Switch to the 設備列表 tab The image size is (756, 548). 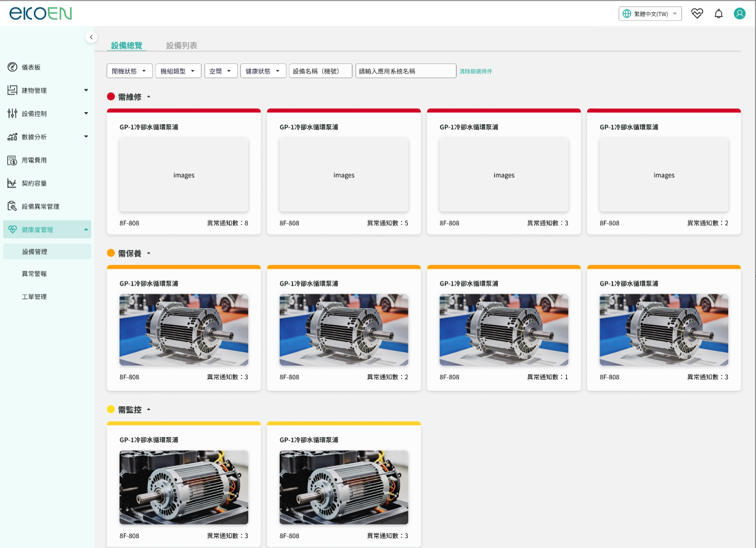[182, 46]
